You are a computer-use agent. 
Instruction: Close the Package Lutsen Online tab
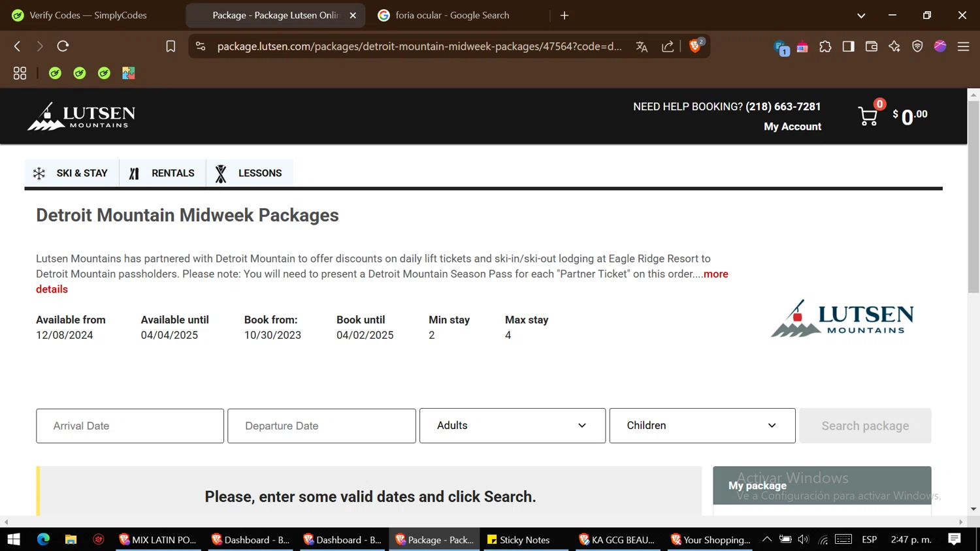pos(353,15)
